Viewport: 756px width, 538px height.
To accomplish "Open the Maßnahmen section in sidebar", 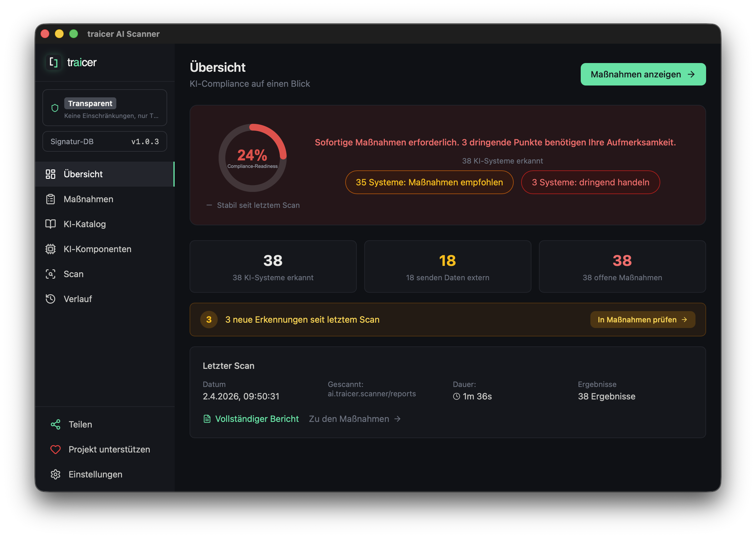I will (104, 199).
